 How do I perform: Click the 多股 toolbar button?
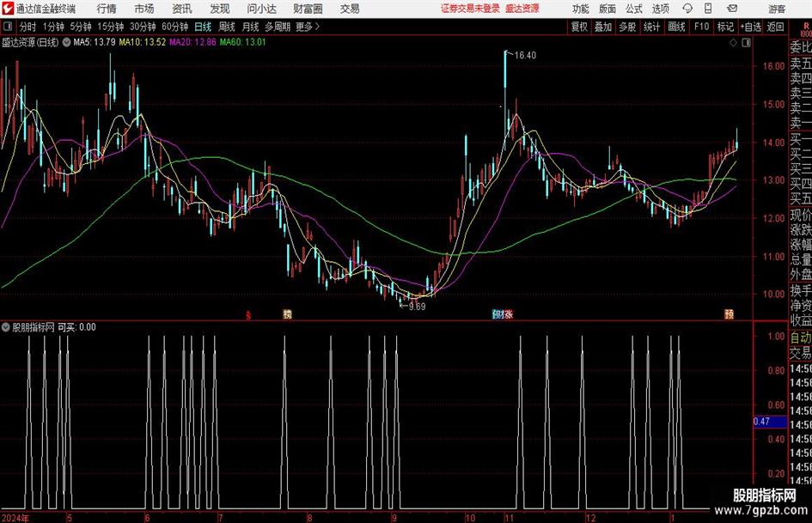[x=627, y=27]
